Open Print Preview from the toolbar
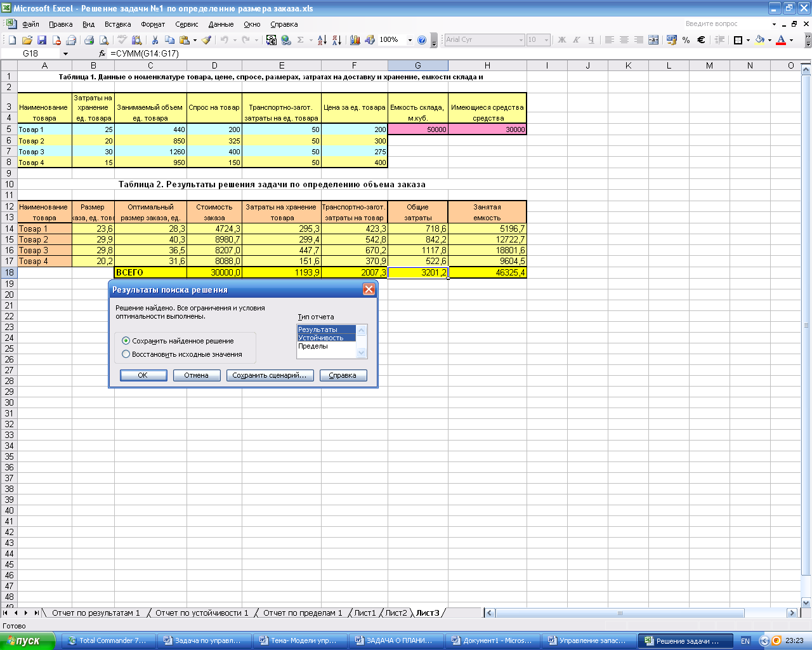The image size is (812, 650). click(x=103, y=40)
